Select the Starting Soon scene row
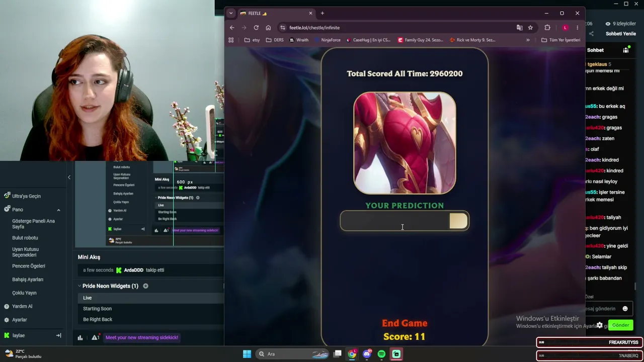Screen dimensions: 644x362 (150, 309)
